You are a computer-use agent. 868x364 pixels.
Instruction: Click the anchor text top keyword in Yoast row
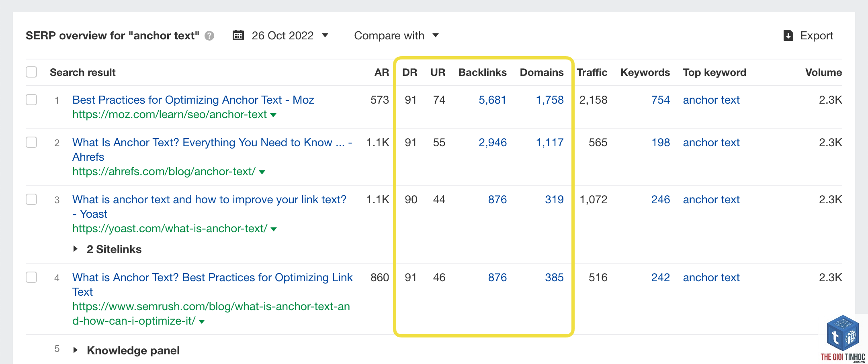(x=711, y=199)
